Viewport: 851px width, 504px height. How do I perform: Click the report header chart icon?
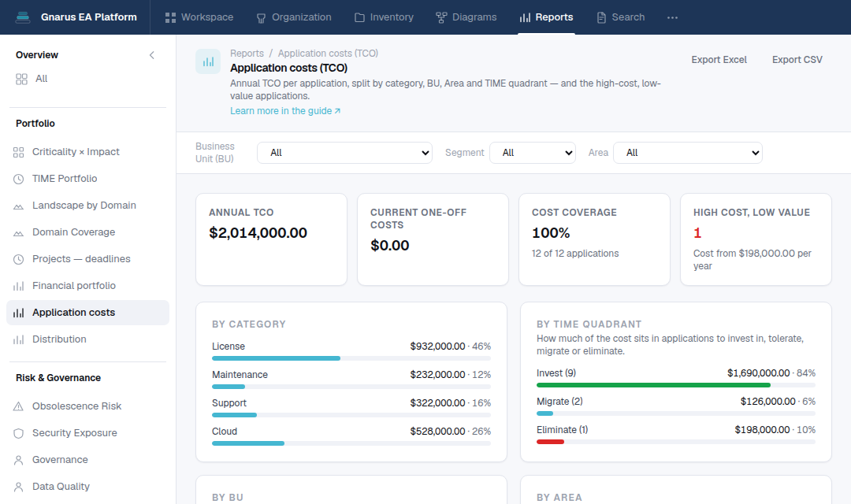[208, 61]
